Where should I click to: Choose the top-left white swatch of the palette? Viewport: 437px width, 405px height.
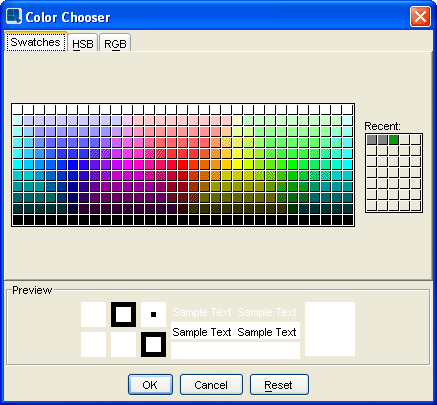(x=17, y=110)
